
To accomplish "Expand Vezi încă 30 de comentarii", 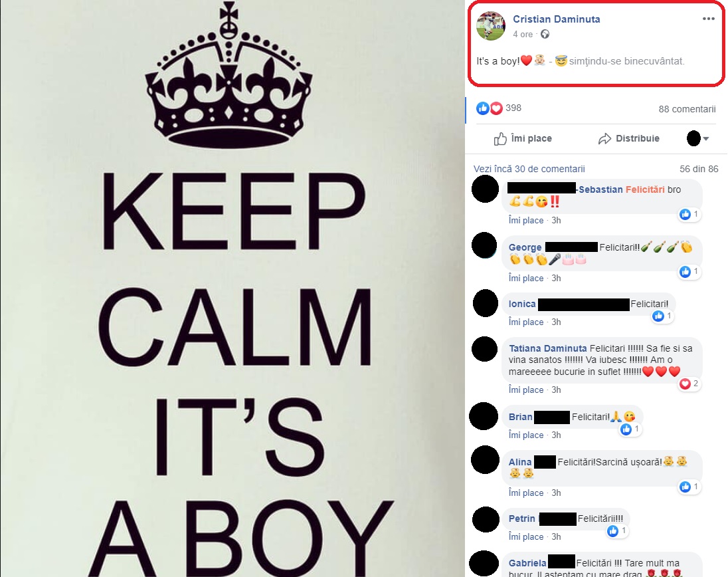I will click(529, 169).
